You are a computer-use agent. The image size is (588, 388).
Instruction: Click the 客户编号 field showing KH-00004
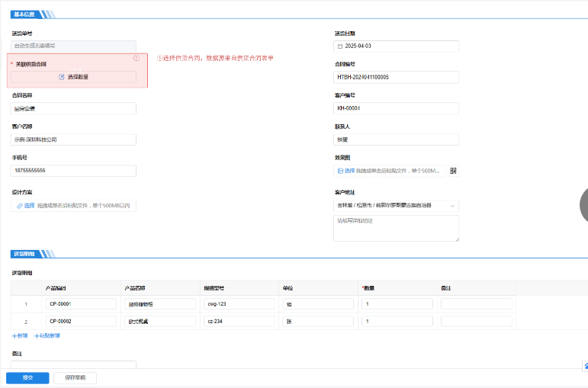coord(396,108)
